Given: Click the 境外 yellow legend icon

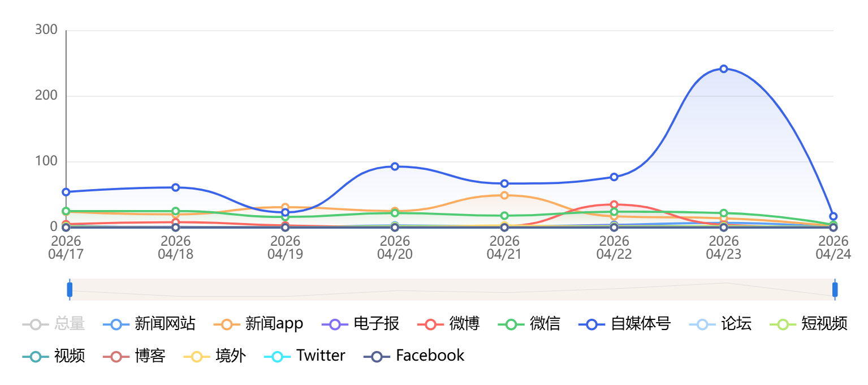Looking at the screenshot, I should (x=197, y=356).
